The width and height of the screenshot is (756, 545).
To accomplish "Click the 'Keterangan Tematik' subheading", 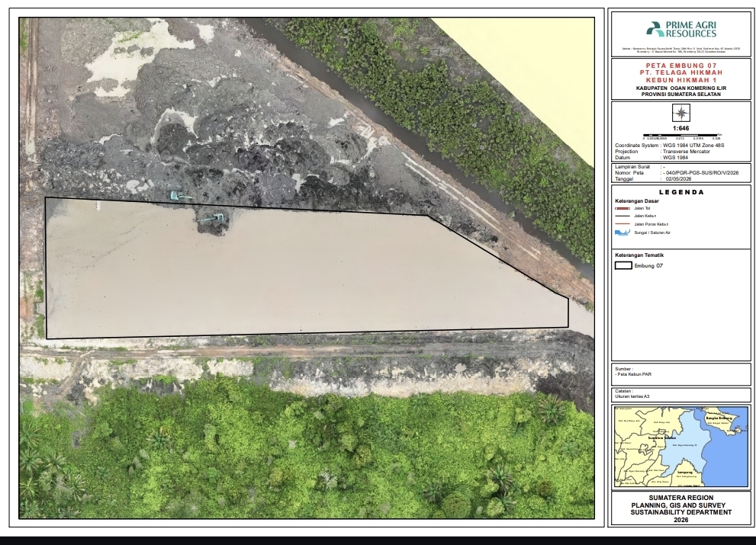I will (639, 255).
